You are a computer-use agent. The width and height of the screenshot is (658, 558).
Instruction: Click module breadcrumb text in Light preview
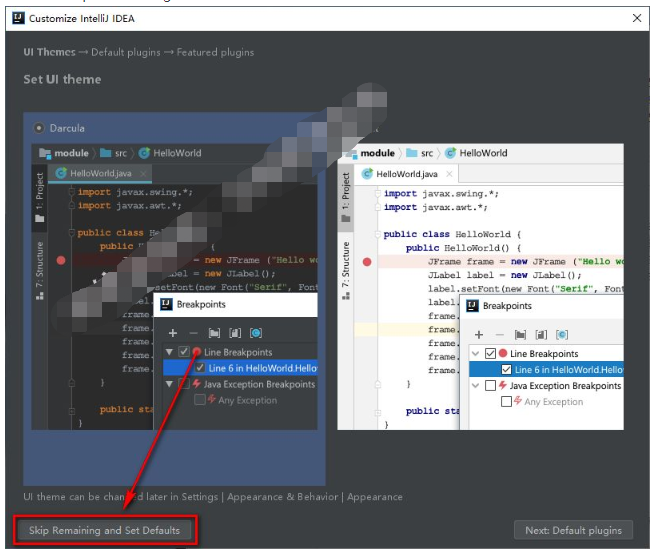tap(377, 153)
